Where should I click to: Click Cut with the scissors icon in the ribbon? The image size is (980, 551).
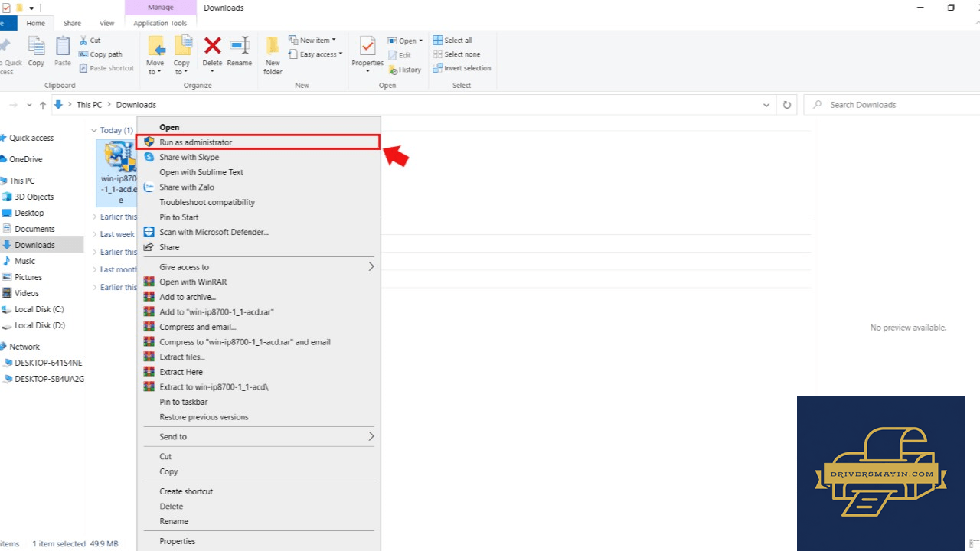click(x=90, y=41)
